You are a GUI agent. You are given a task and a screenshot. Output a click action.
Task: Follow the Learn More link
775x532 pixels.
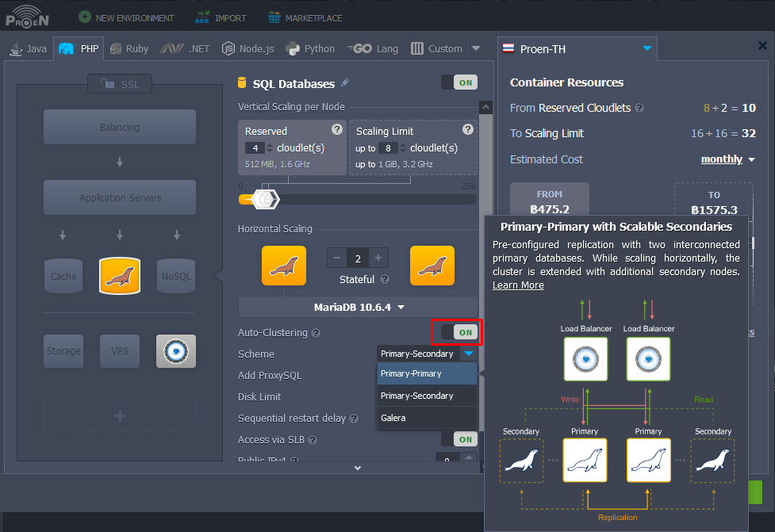click(518, 285)
